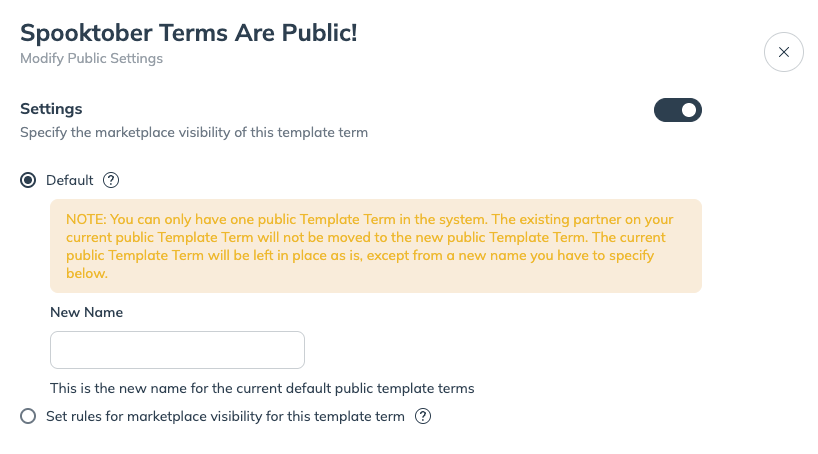818x454 pixels.
Task: Click the 'Modify Public Settings' subtitle
Action: point(91,59)
